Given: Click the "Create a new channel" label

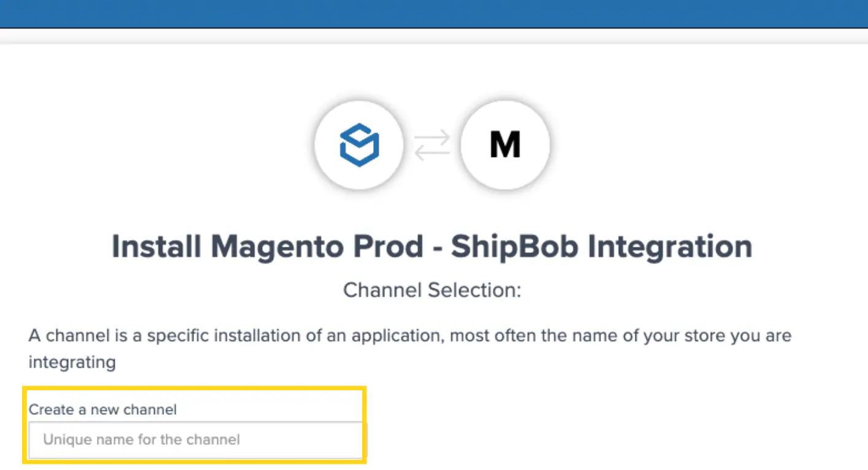Looking at the screenshot, I should [103, 409].
